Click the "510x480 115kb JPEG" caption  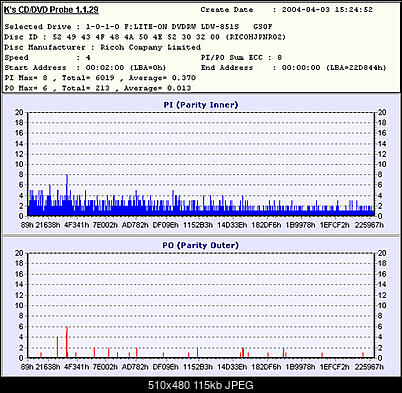[x=201, y=385]
